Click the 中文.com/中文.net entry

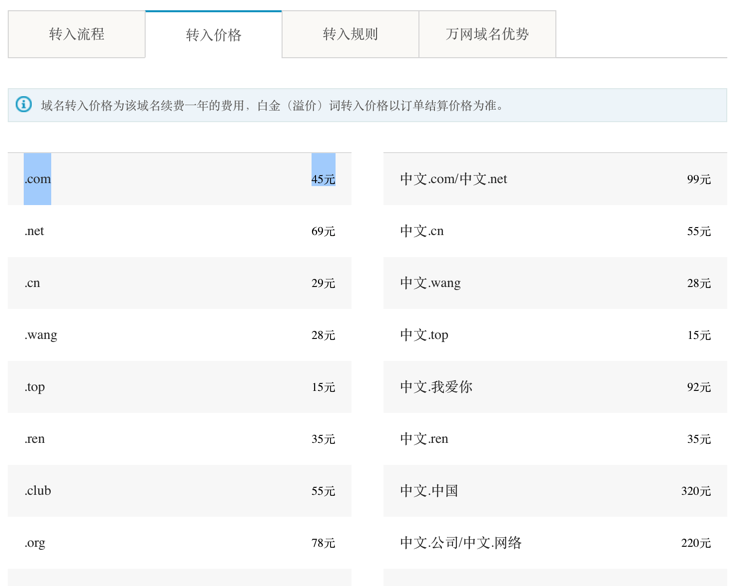tap(453, 179)
